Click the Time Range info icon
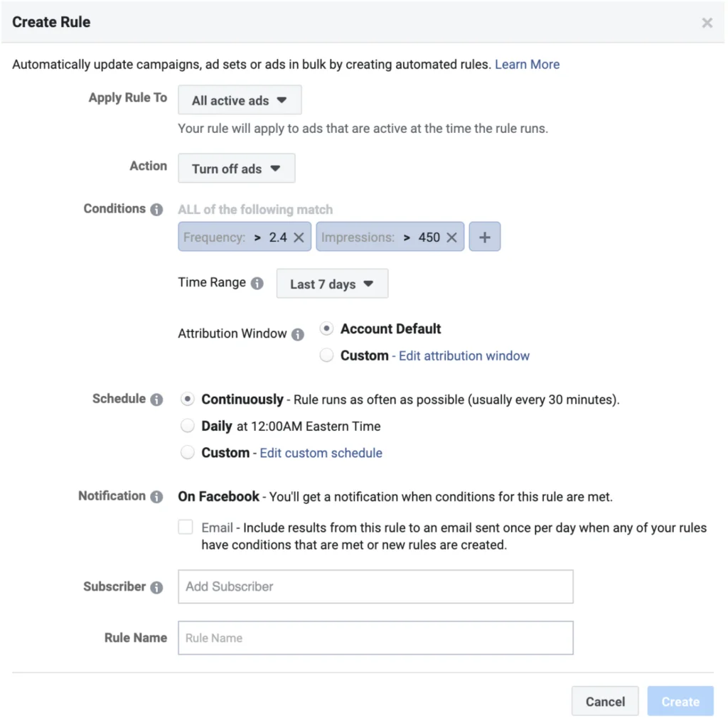This screenshot has height=728, width=728. [257, 283]
